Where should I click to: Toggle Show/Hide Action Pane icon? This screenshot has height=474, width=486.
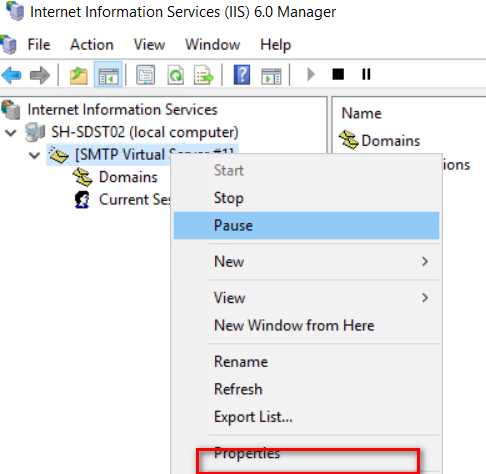pos(271,75)
